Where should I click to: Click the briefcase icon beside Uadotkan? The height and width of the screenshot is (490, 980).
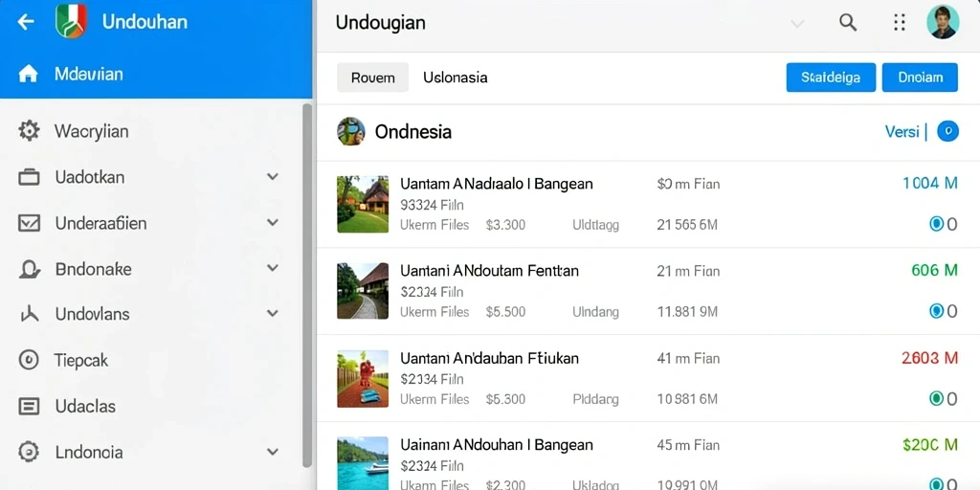(x=29, y=177)
